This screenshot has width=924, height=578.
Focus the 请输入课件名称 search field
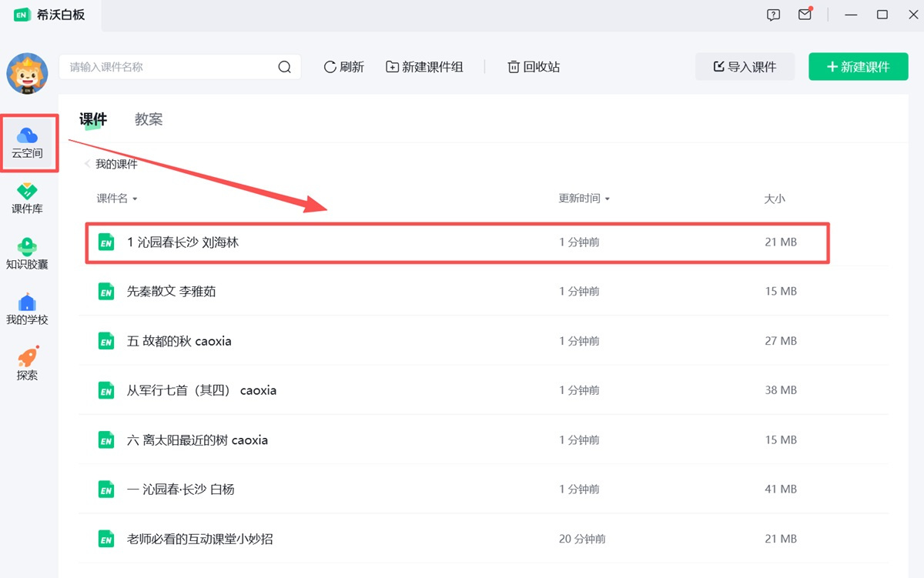[x=169, y=67]
